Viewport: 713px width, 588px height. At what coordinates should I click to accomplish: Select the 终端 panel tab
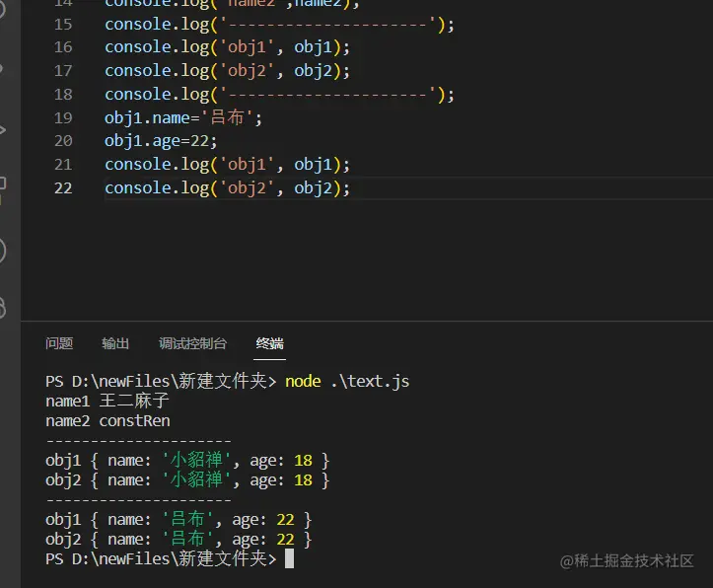coord(269,343)
